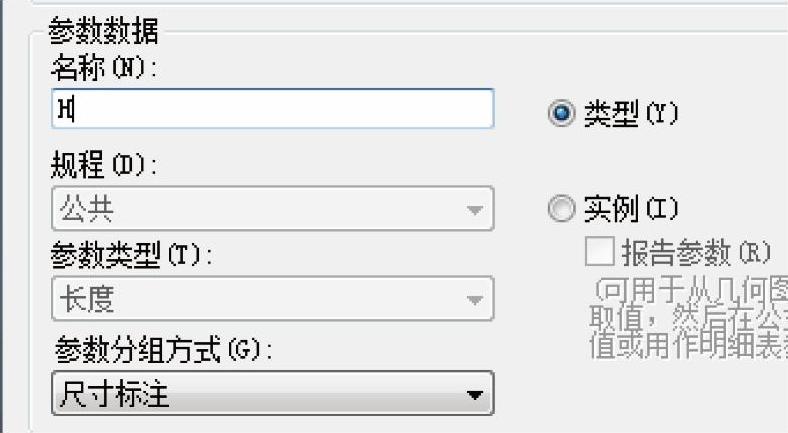Click the 参数类型(T): label
The height and width of the screenshot is (433, 788).
131,255
